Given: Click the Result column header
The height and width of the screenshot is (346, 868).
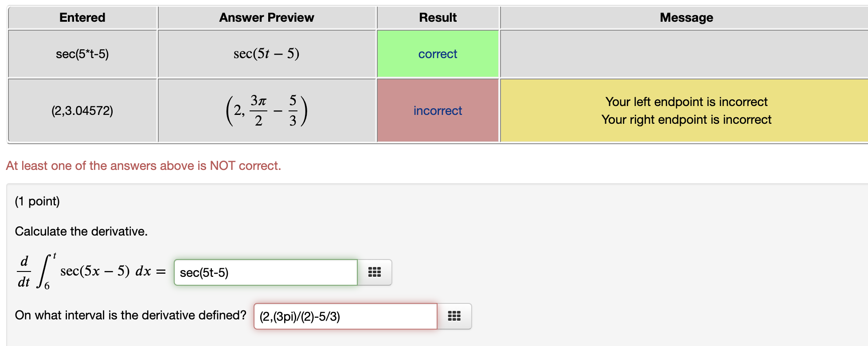Looking at the screenshot, I should click(x=438, y=17).
